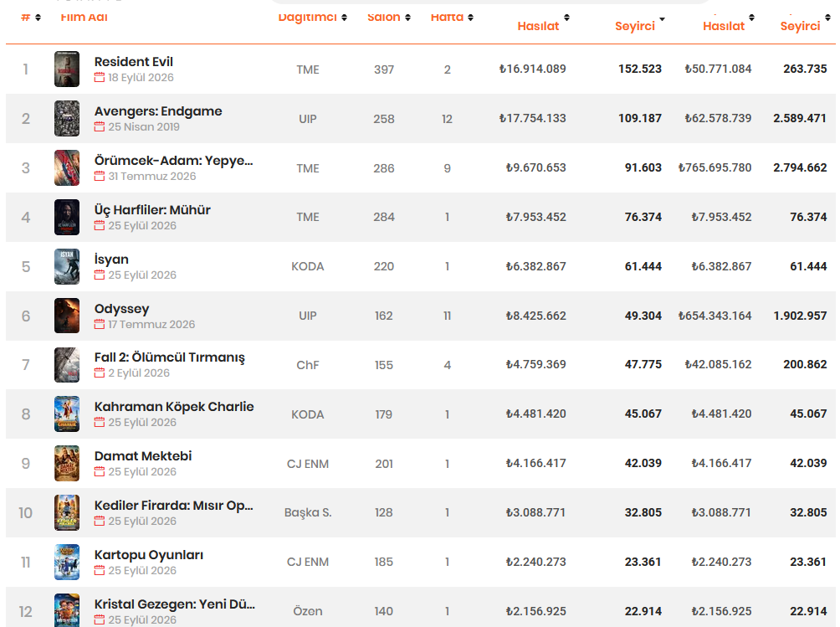Click the Kediler Firarda poster thumbnail

click(x=67, y=513)
